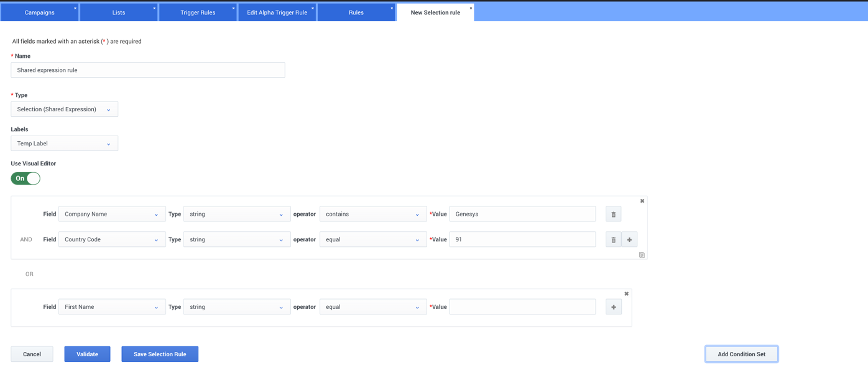Click the note icon in first condition set
This screenshot has height=378, width=868.
642,255
